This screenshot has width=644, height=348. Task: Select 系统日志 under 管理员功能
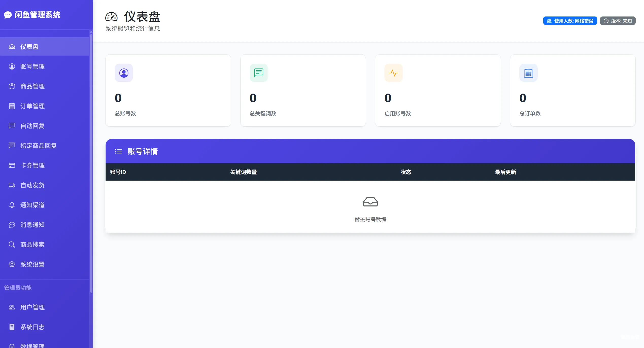pyautogui.click(x=32, y=327)
